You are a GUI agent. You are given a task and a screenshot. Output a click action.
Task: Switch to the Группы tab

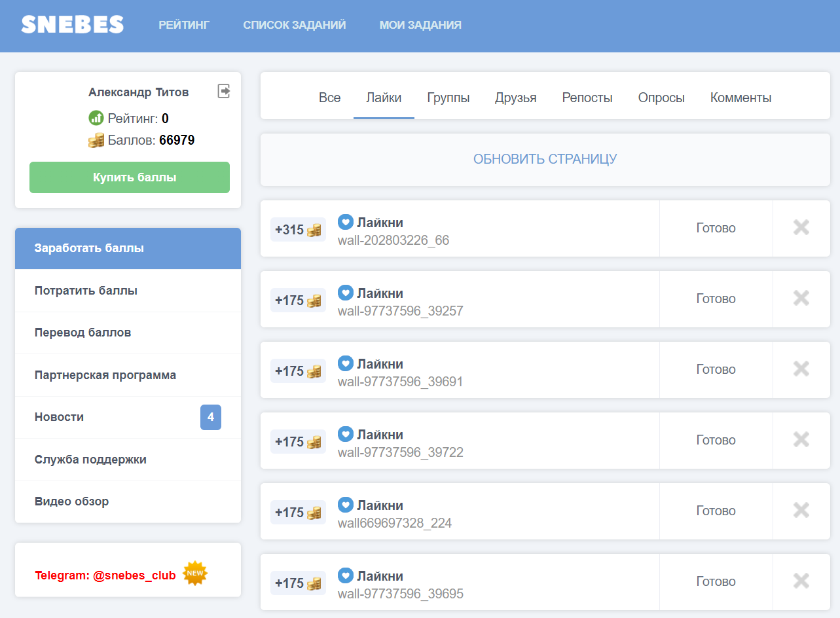point(448,98)
